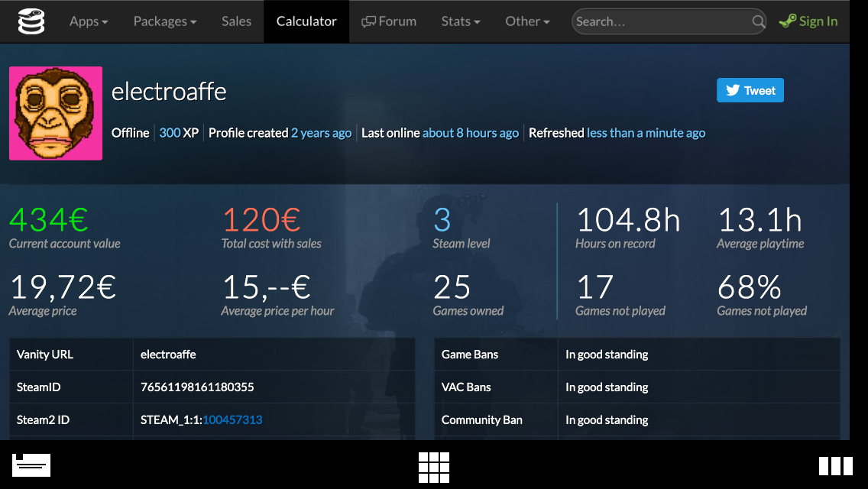The width and height of the screenshot is (868, 489).
Task: Open the Steam2 ID 100457313 link
Action: tap(232, 419)
